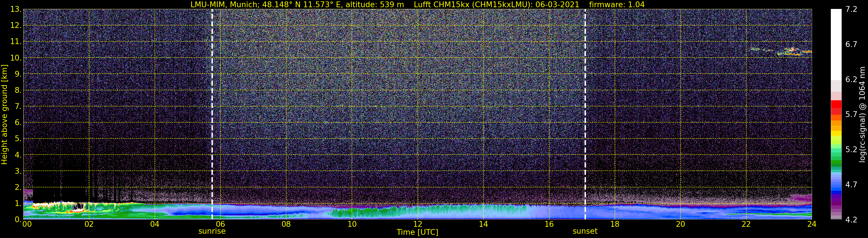Click the time axis tick label '18'

pyautogui.click(x=614, y=224)
